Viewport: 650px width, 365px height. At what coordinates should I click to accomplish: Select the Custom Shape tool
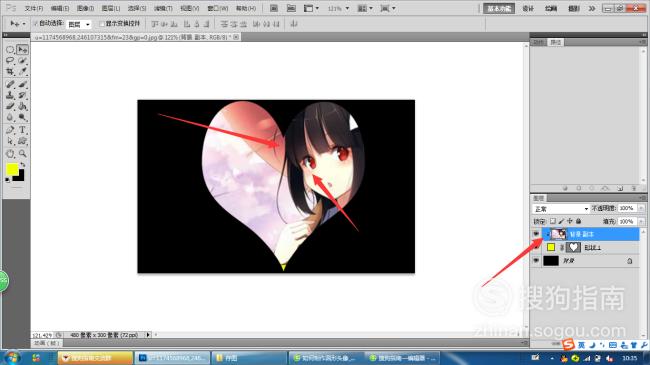tap(22, 141)
